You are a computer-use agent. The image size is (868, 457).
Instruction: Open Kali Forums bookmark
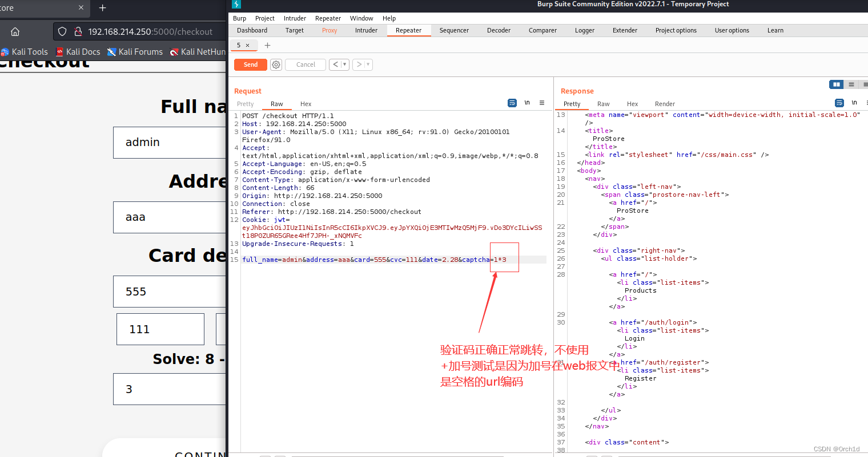click(x=135, y=51)
